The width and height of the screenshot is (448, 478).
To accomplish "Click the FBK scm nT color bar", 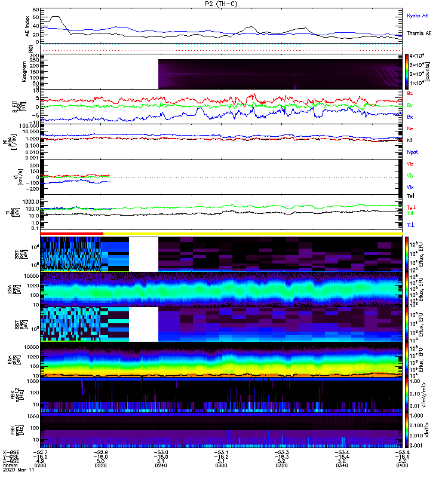I will click(x=407, y=430).
